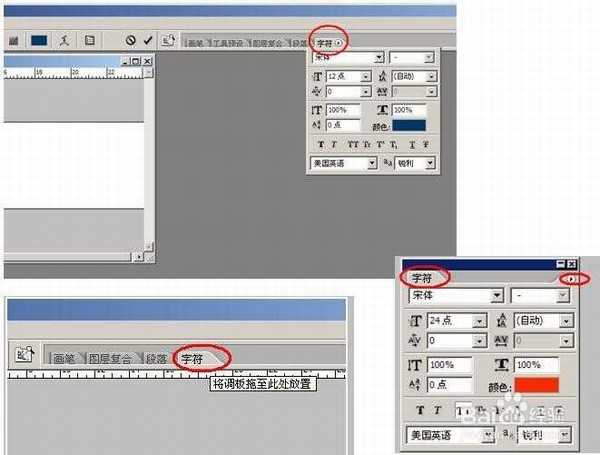Image resolution: width=600 pixels, height=455 pixels.
Task: Click document window horizontal scrollbar right arrow
Action: pos(138,256)
